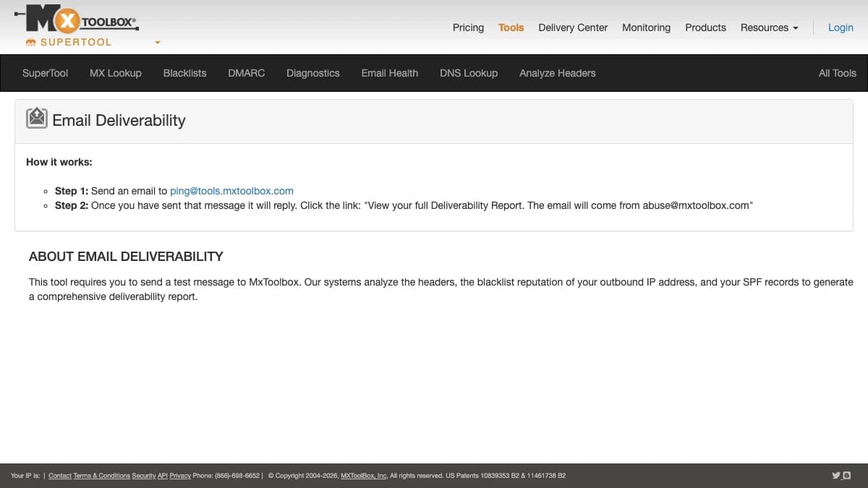This screenshot has height=488, width=868.
Task: Click the "Your IP is:" footer text
Action: click(25, 476)
